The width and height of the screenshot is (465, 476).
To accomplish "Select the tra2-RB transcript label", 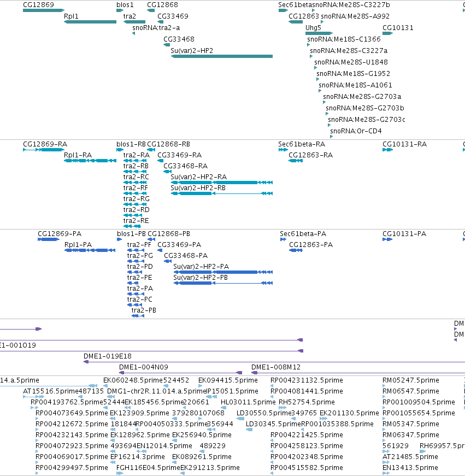I will click(x=136, y=166).
